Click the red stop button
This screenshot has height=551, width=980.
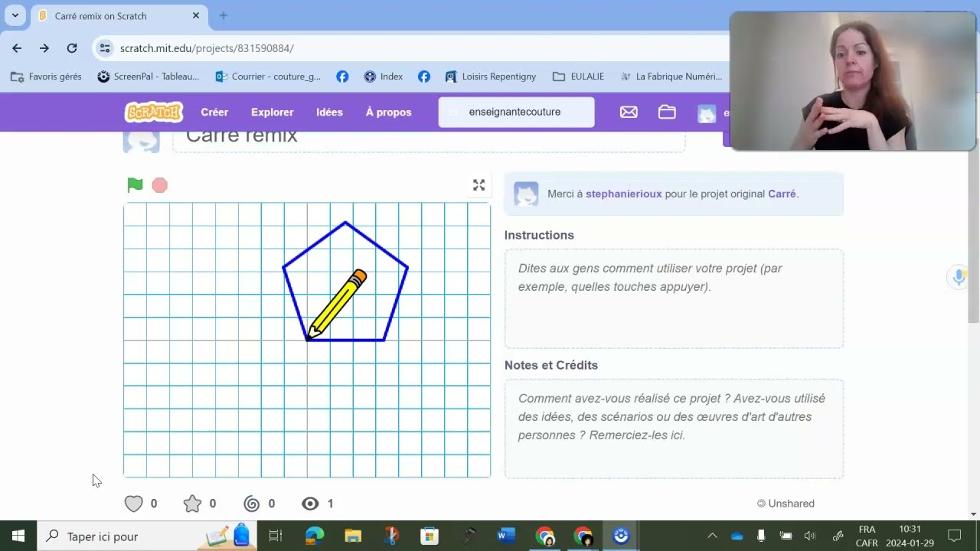159,185
